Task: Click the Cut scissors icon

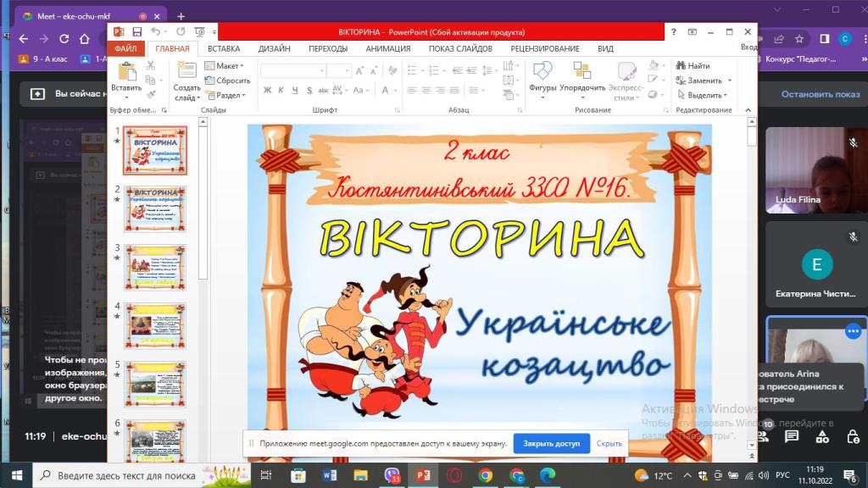Action: [151, 65]
